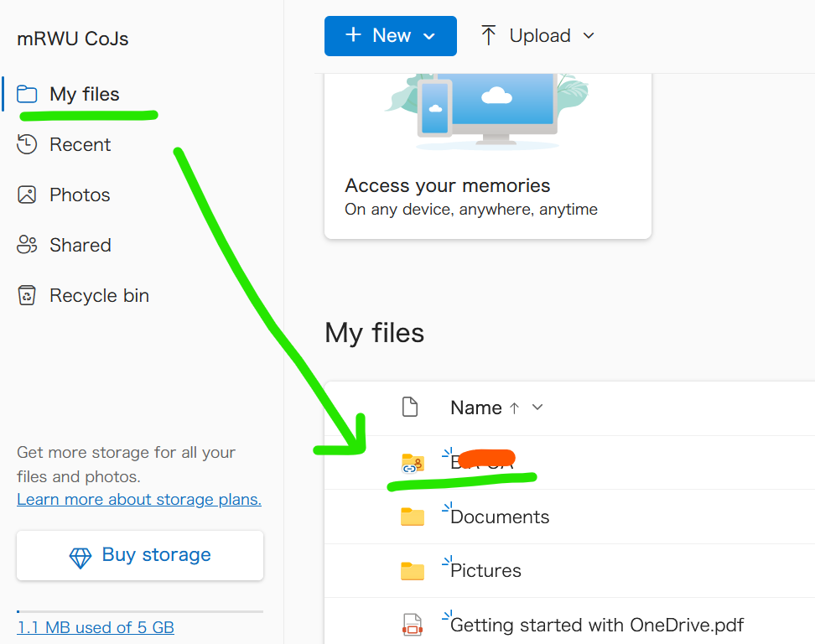Open the Name column options chevron
The width and height of the screenshot is (815, 644).
click(x=537, y=407)
